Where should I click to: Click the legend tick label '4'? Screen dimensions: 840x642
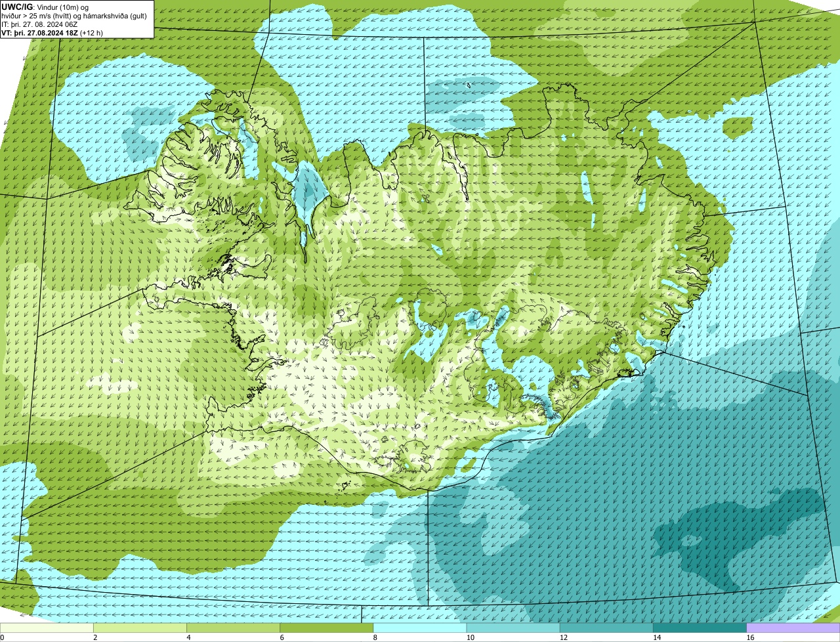point(189,637)
